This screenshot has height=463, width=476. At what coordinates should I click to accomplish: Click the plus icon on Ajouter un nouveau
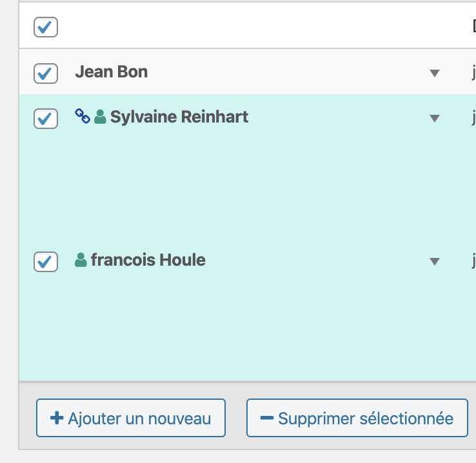coord(57,419)
